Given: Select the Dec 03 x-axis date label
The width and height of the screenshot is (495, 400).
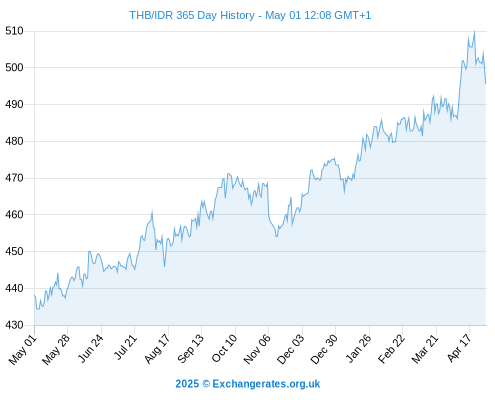Looking at the screenshot, I should click(290, 348).
